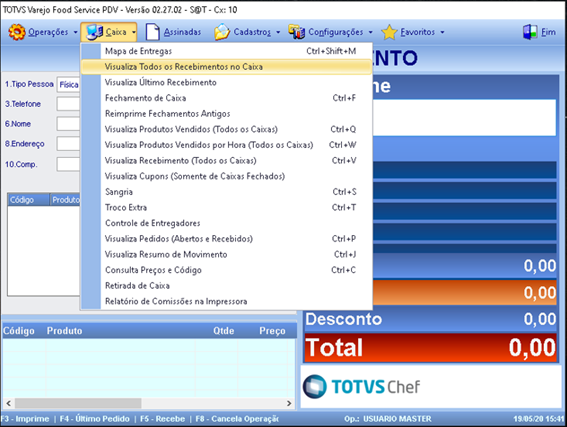The width and height of the screenshot is (567, 427).
Task: Focus the Endereço input field
Action: [68, 144]
